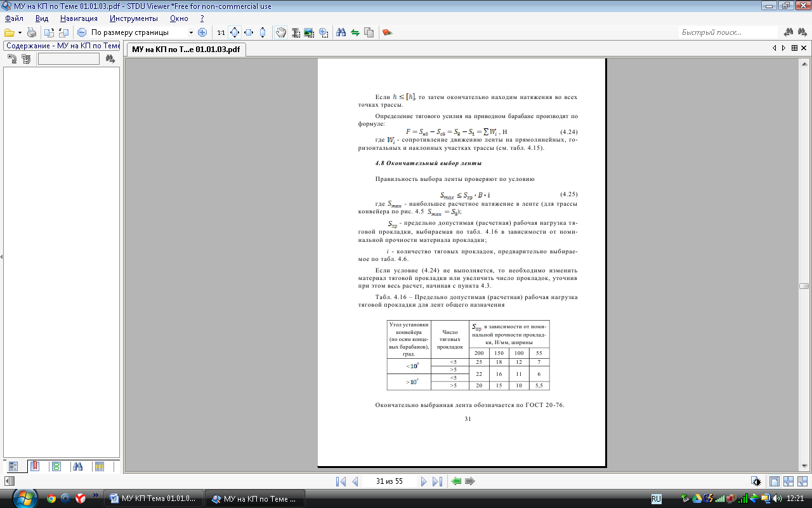Activate the zoom selection tool

324,32
